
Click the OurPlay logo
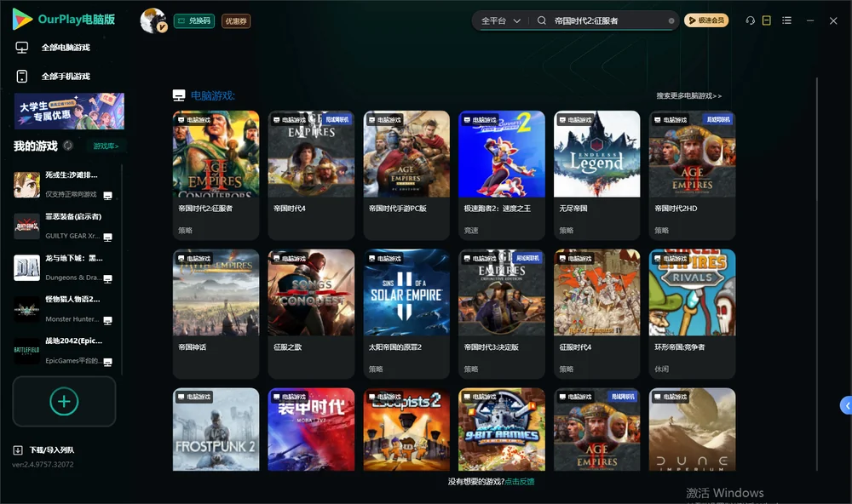[64, 20]
